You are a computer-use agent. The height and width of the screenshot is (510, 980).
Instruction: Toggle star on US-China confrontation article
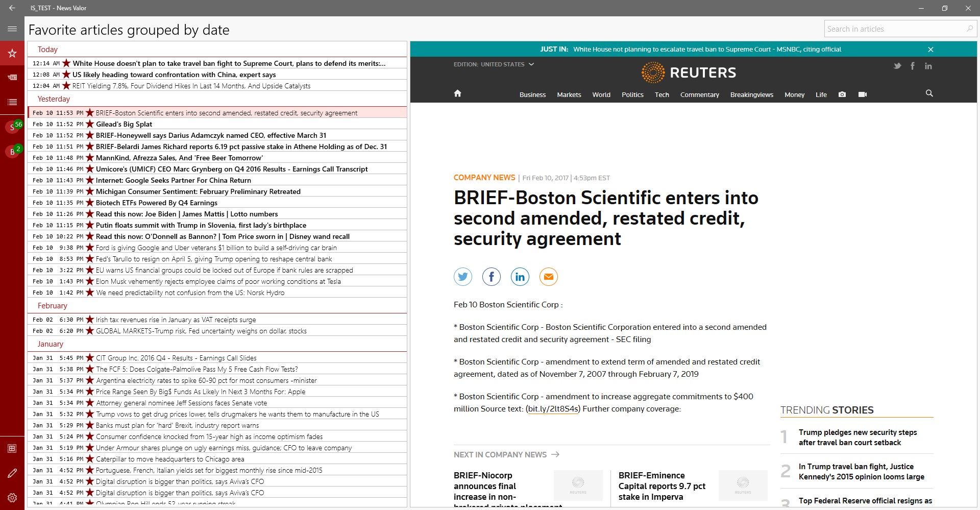(x=66, y=75)
